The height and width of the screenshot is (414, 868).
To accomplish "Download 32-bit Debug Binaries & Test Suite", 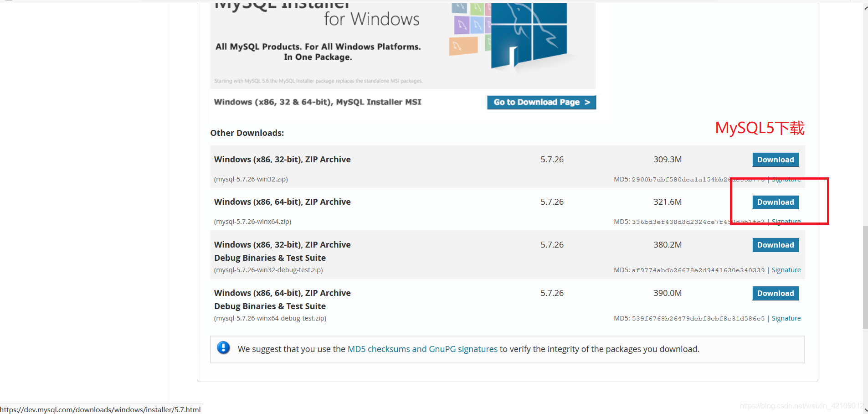I will pos(776,245).
